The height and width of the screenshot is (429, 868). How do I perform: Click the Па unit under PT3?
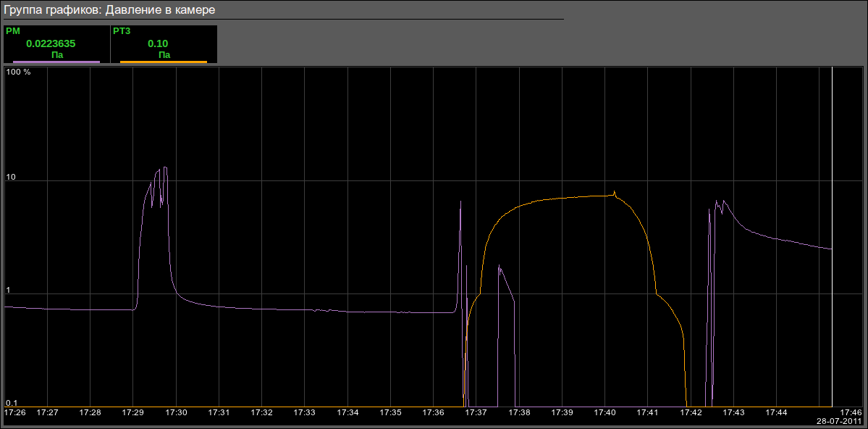pos(164,54)
